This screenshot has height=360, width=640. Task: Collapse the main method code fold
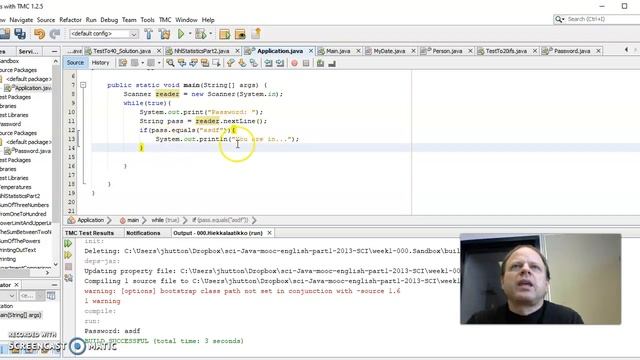[83, 85]
